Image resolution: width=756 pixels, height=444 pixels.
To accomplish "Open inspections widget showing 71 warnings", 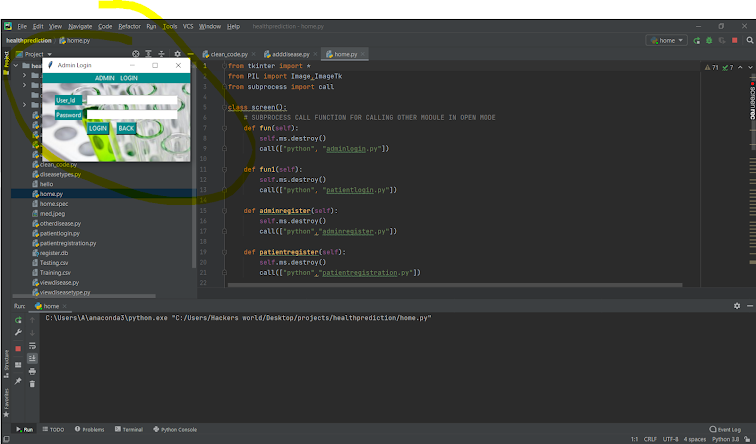I will point(719,67).
